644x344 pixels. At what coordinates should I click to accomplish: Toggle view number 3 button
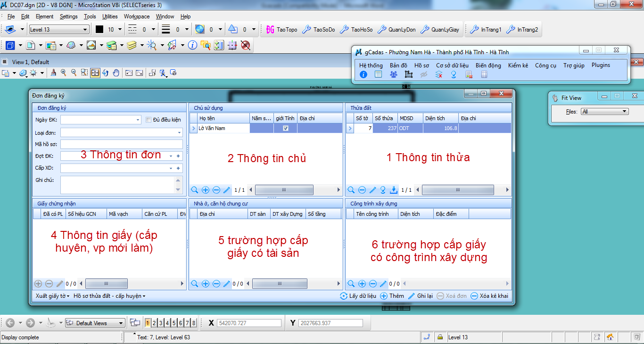coord(161,323)
